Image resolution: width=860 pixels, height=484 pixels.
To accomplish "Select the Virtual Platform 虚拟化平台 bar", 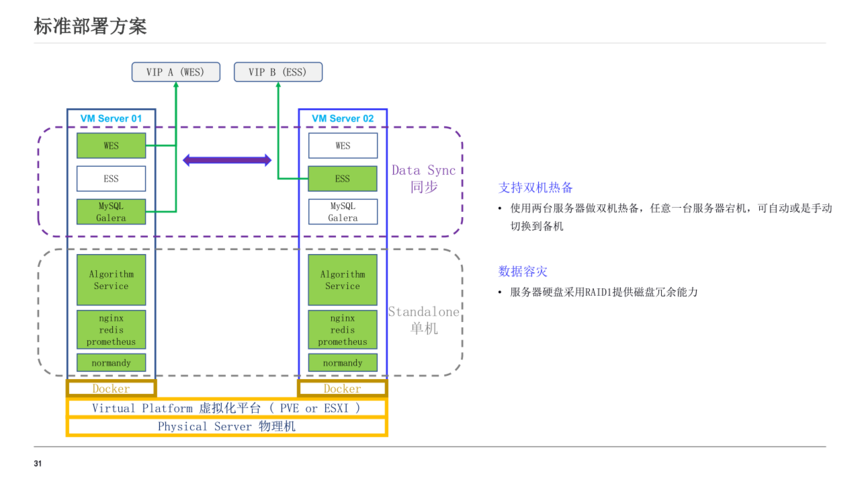I will tap(226, 408).
